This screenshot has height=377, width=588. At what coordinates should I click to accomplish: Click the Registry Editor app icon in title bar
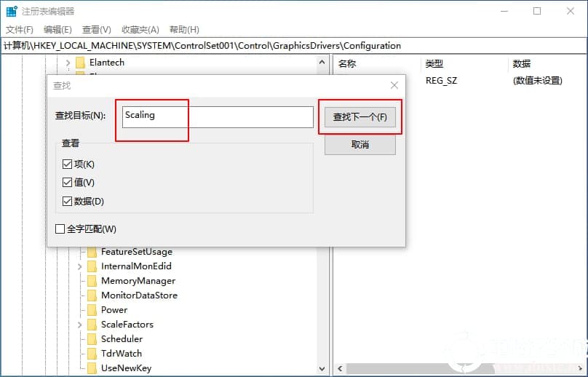click(12, 11)
